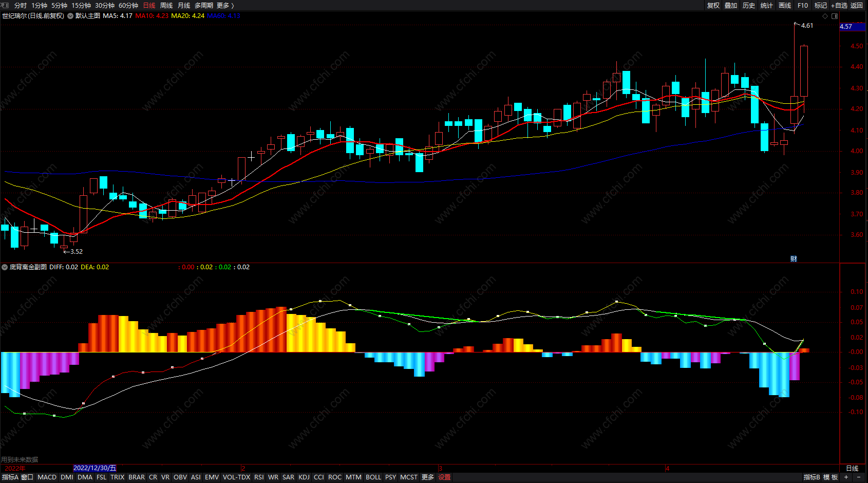The width and height of the screenshot is (868, 483).
Task: Switch to 周线 weekly chart
Action: pyautogui.click(x=166, y=6)
